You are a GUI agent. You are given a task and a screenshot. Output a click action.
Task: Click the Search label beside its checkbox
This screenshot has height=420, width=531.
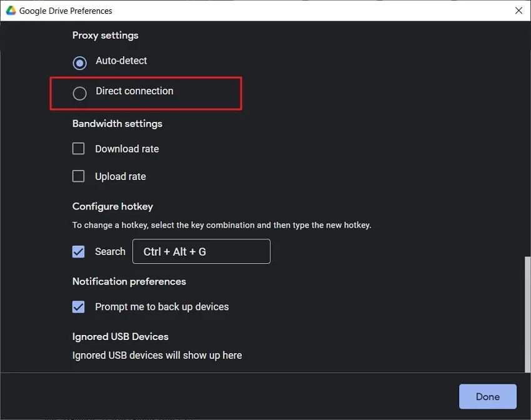click(111, 251)
